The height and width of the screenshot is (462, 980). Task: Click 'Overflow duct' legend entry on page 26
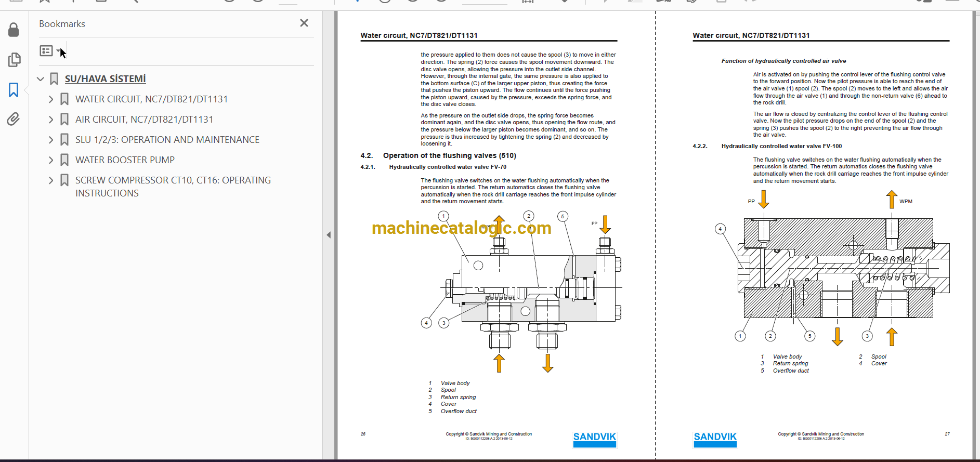click(459, 411)
